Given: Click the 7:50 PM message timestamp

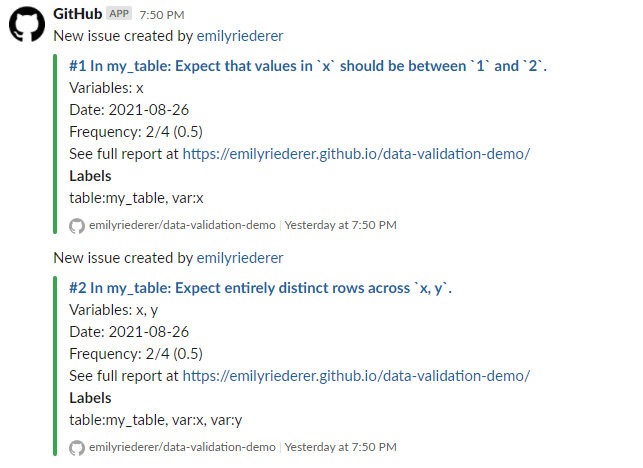Looking at the screenshot, I should pyautogui.click(x=162, y=15).
